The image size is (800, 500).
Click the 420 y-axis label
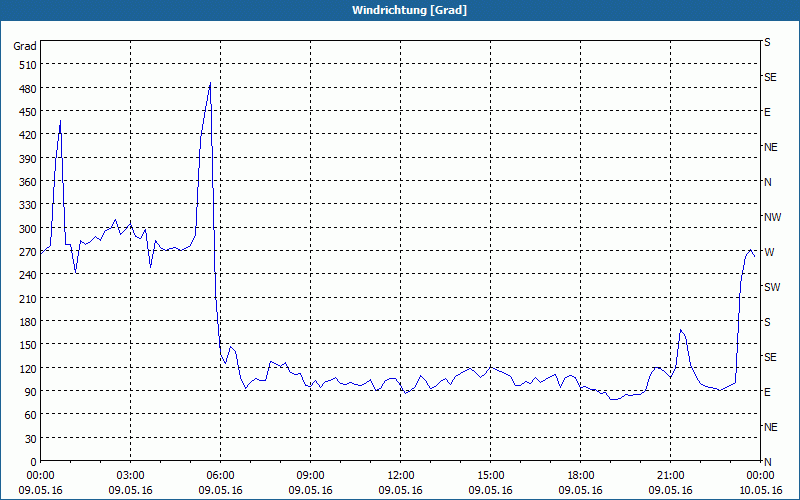point(28,135)
